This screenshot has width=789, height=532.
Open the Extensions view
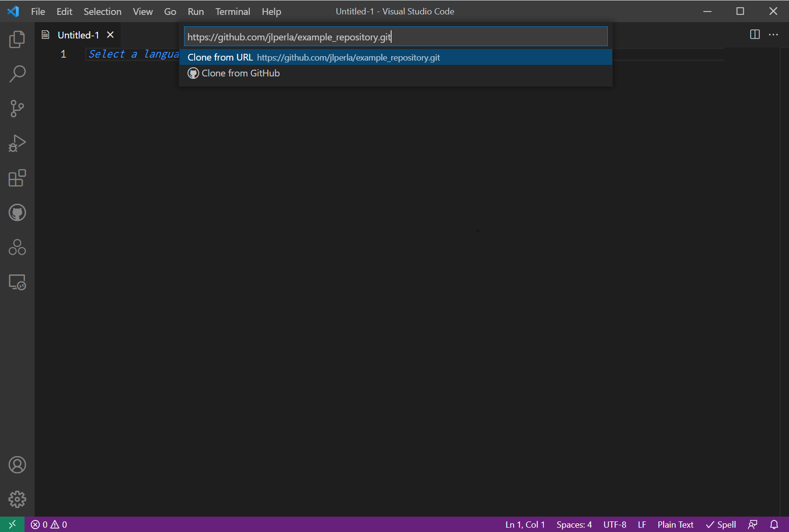point(17,178)
